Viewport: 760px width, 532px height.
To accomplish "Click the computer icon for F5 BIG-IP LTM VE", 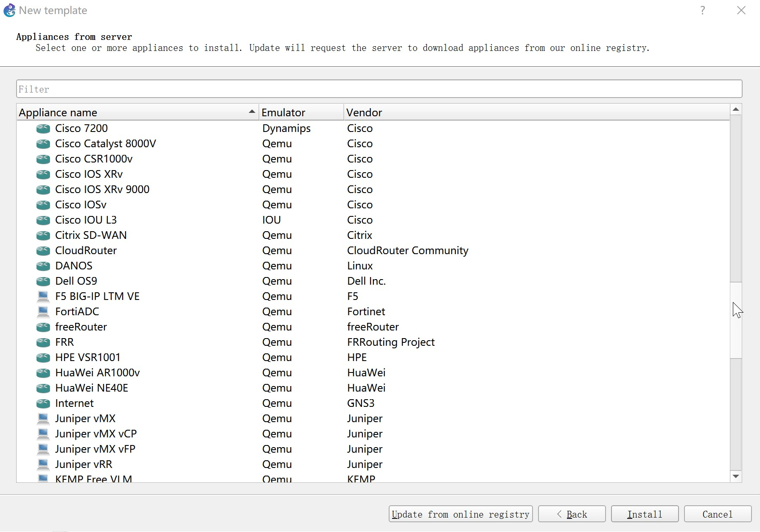I will [43, 297].
